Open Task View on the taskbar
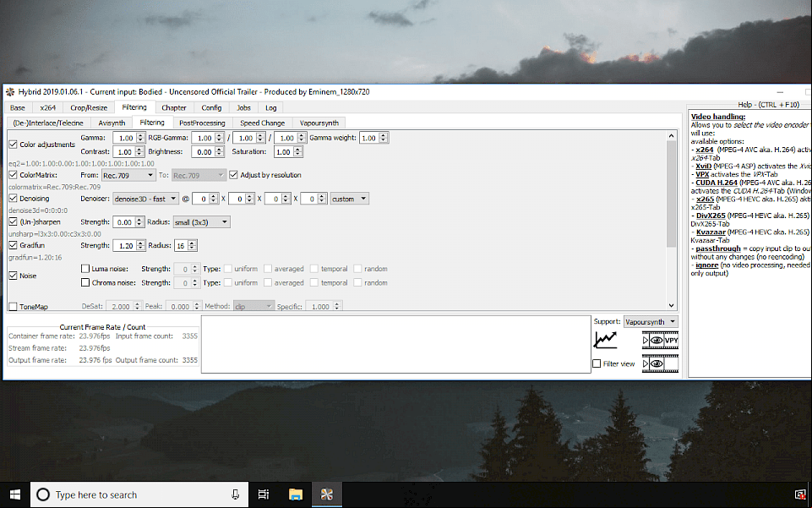This screenshot has width=812, height=508. (264, 494)
